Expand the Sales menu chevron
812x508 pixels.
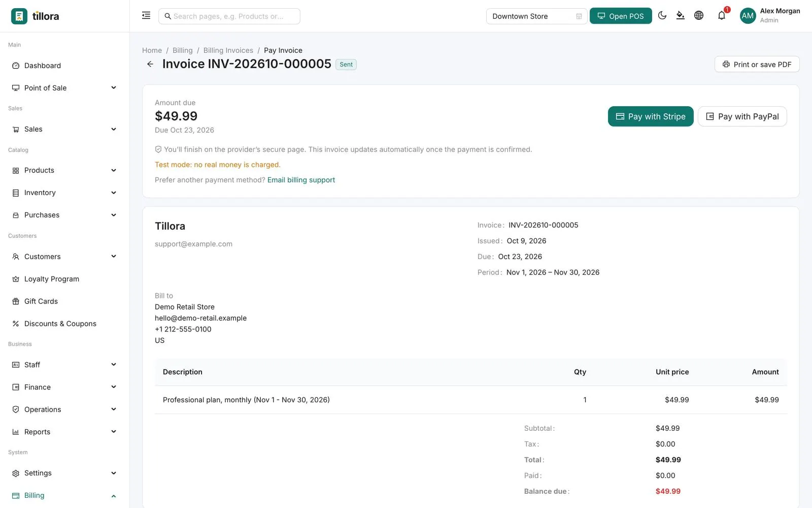point(114,129)
